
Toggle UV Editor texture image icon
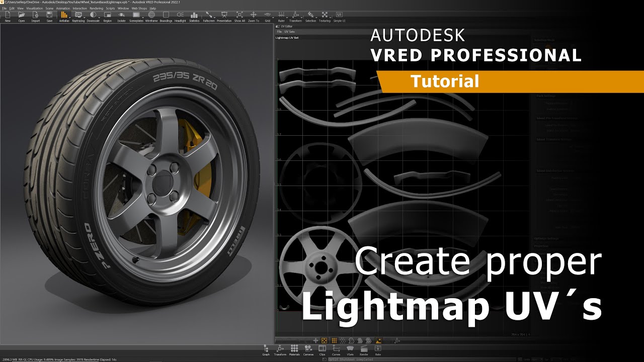point(378,341)
